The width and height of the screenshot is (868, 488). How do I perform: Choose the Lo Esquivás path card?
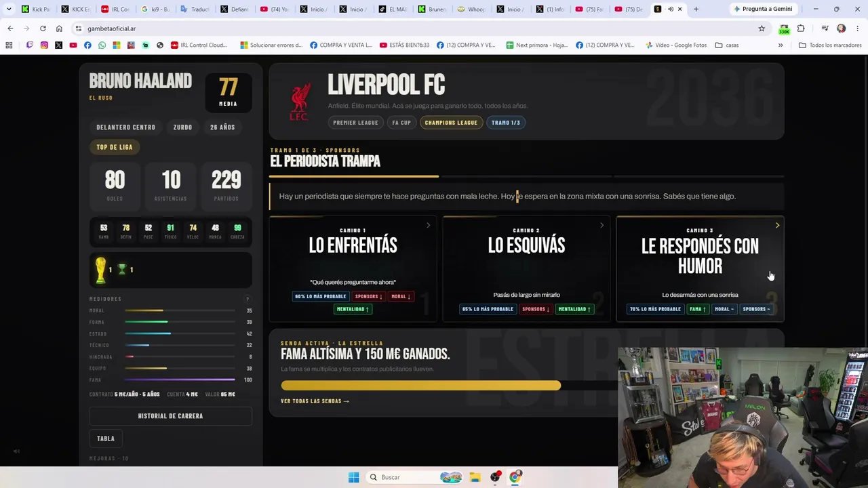(x=527, y=268)
